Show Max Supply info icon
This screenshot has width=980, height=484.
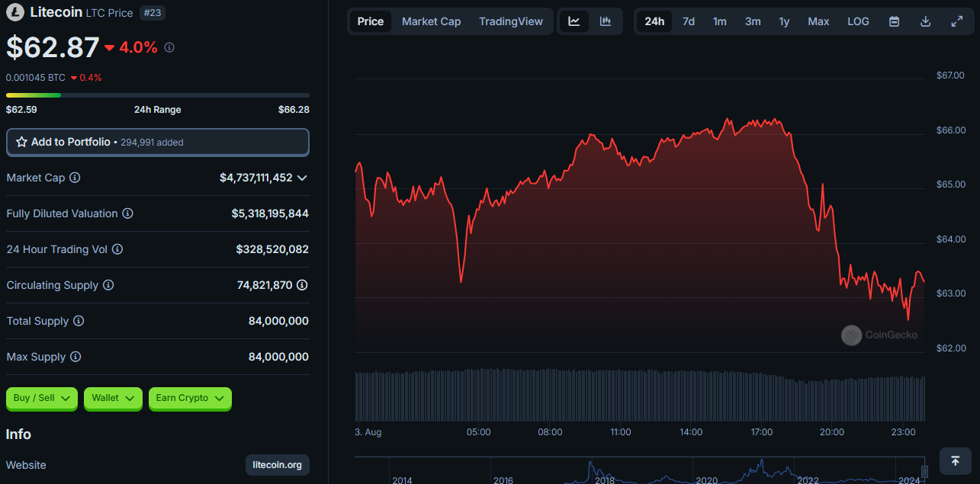pyautogui.click(x=76, y=357)
